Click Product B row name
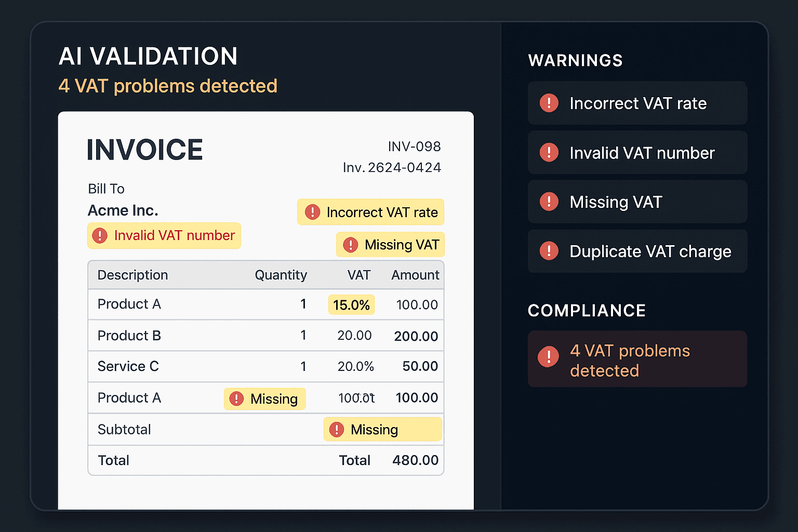 click(129, 336)
